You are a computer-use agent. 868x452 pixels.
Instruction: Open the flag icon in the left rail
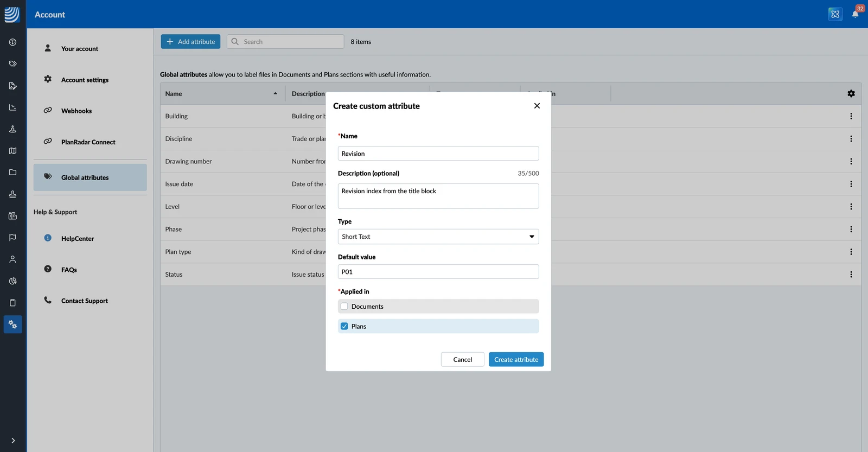coord(12,238)
